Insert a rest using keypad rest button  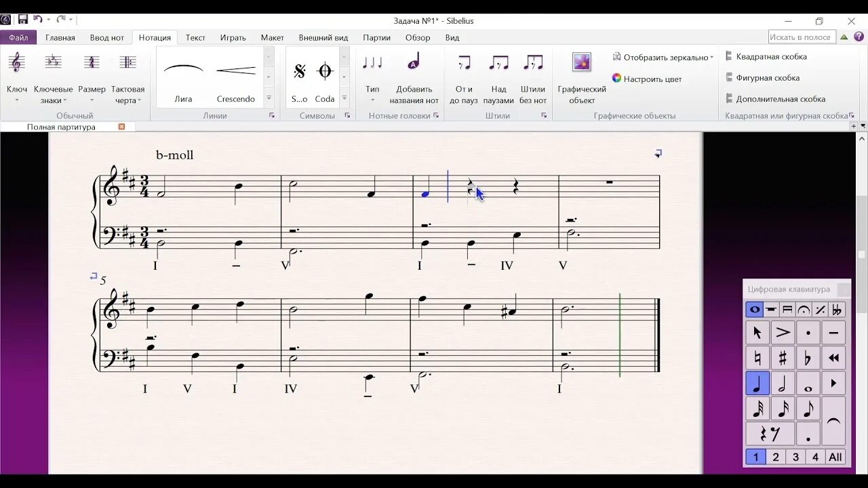[770, 433]
